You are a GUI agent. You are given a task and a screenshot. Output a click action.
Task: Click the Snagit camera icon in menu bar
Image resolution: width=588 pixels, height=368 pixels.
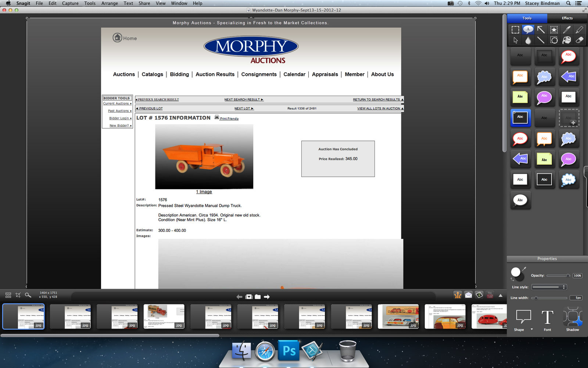pyautogui.click(x=451, y=3)
